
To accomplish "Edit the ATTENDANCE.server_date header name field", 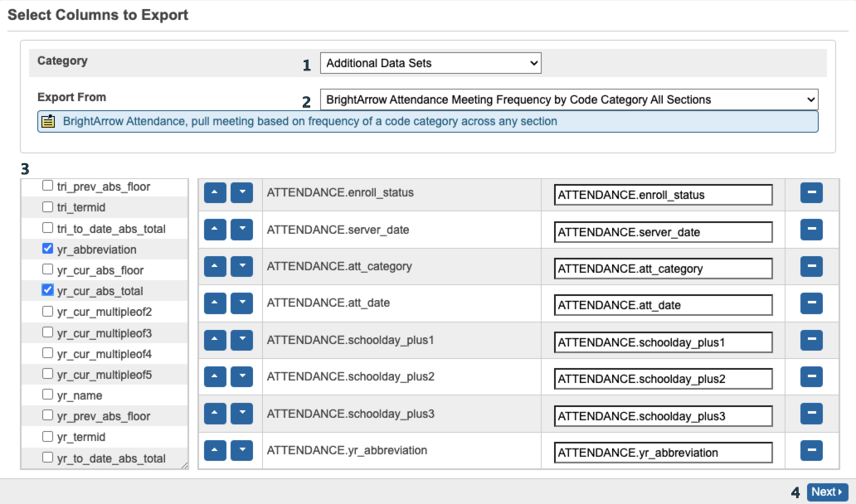I will (664, 232).
